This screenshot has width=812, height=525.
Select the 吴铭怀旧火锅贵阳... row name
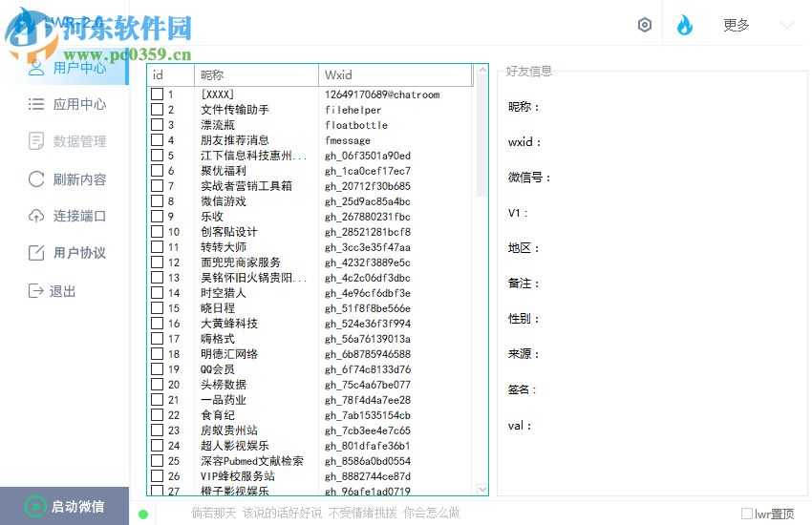pyautogui.click(x=254, y=277)
